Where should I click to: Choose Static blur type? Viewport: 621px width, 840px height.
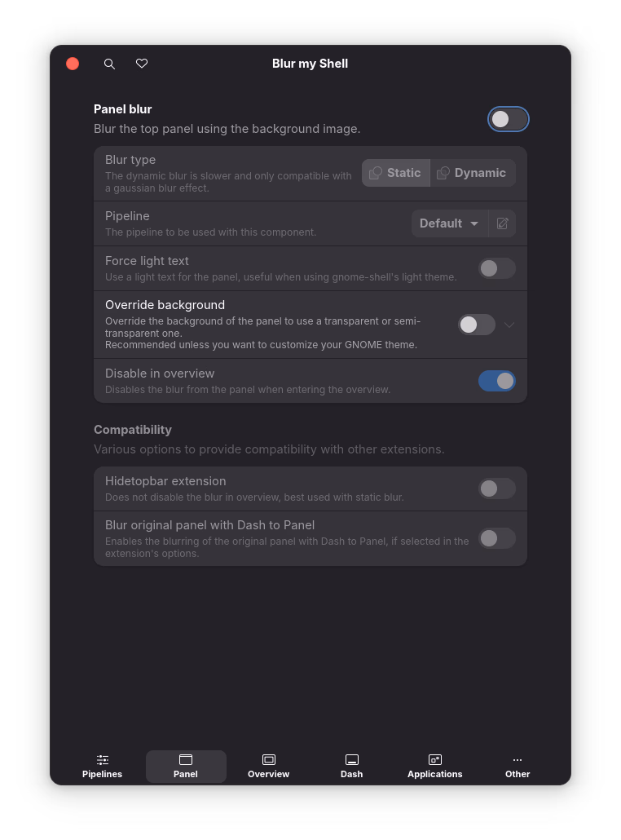click(x=395, y=173)
